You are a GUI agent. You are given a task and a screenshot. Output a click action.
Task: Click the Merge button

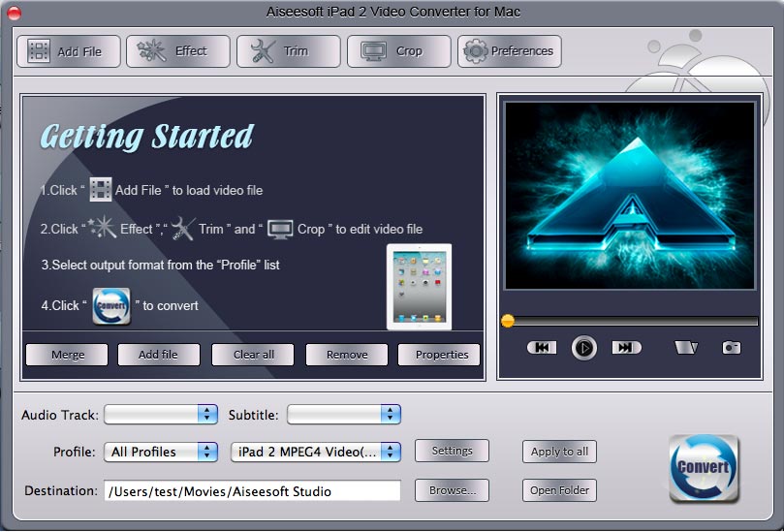[x=67, y=355]
